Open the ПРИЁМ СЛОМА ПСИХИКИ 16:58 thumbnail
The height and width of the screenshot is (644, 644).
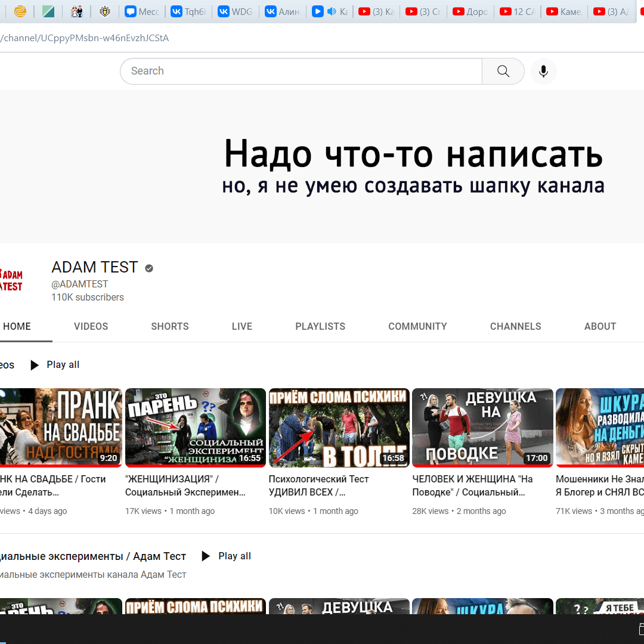pyautogui.click(x=339, y=428)
